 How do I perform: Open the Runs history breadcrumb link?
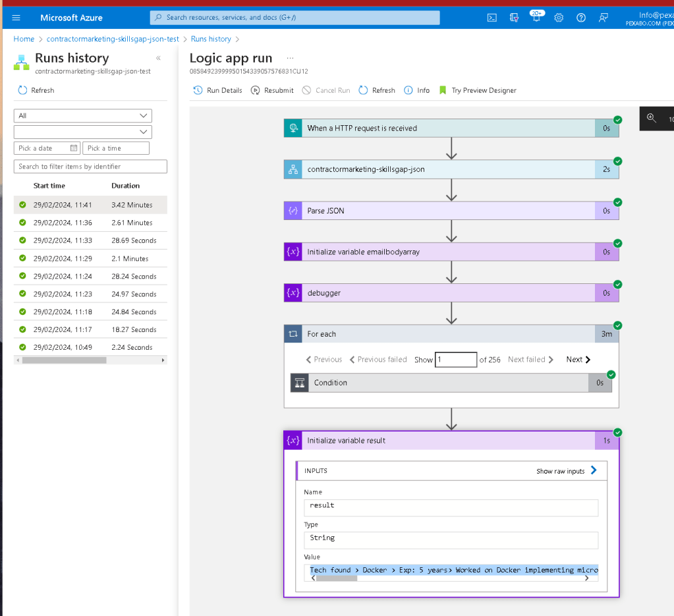coord(211,39)
